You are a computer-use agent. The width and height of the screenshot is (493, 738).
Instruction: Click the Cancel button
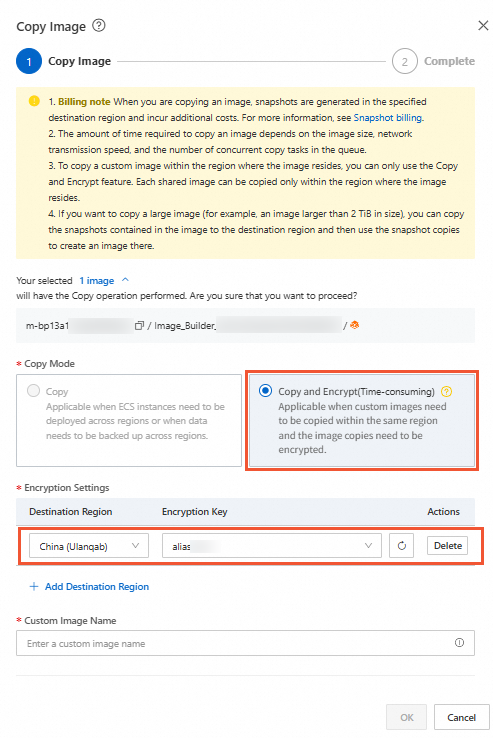461,717
